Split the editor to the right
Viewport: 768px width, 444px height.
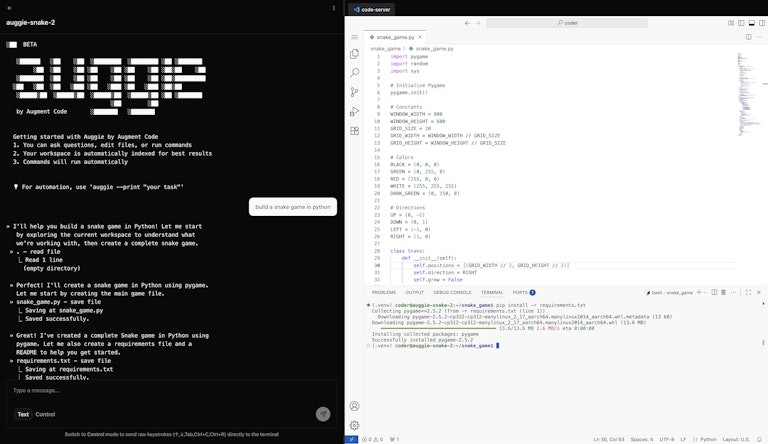point(748,37)
